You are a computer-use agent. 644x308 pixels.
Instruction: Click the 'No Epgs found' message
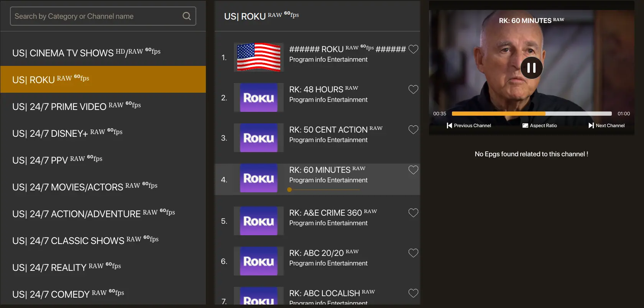[x=531, y=154]
